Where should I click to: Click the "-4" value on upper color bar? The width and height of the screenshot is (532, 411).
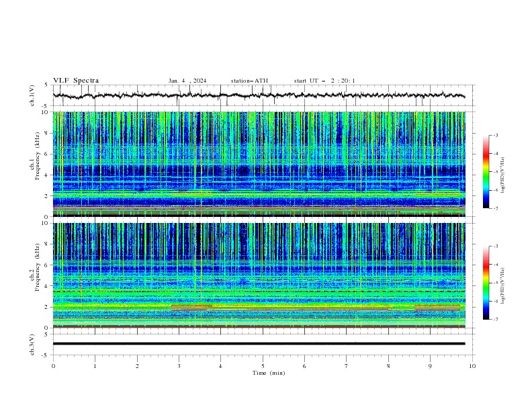point(495,154)
